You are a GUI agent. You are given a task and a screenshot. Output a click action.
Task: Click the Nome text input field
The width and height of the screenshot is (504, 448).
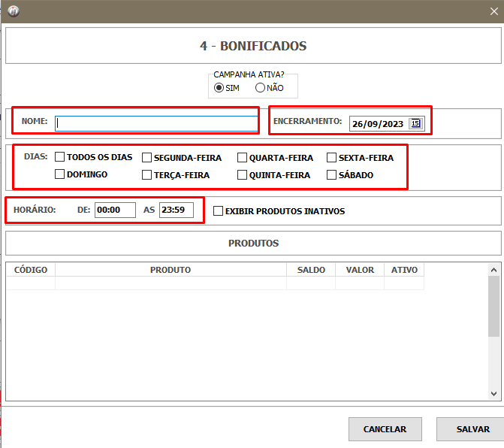click(x=156, y=123)
